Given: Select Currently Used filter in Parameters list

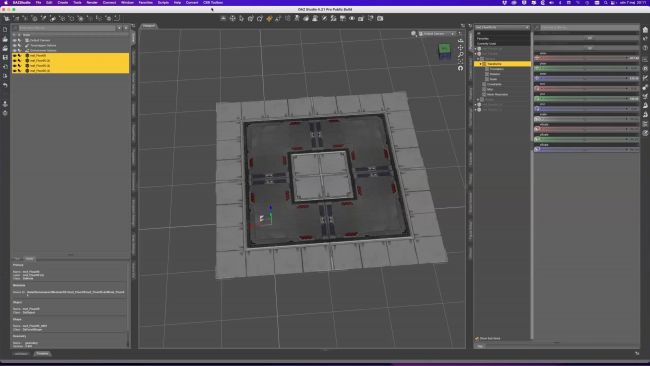Looking at the screenshot, I should tap(486, 44).
